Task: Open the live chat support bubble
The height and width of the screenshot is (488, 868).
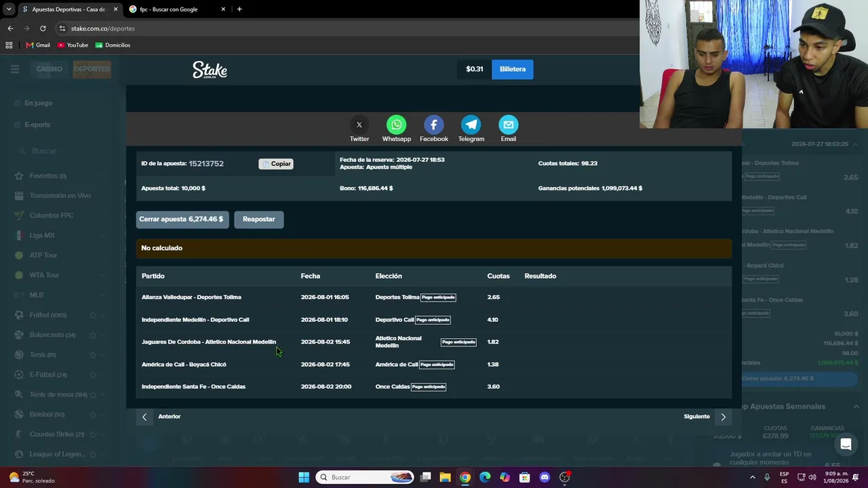Action: click(846, 445)
